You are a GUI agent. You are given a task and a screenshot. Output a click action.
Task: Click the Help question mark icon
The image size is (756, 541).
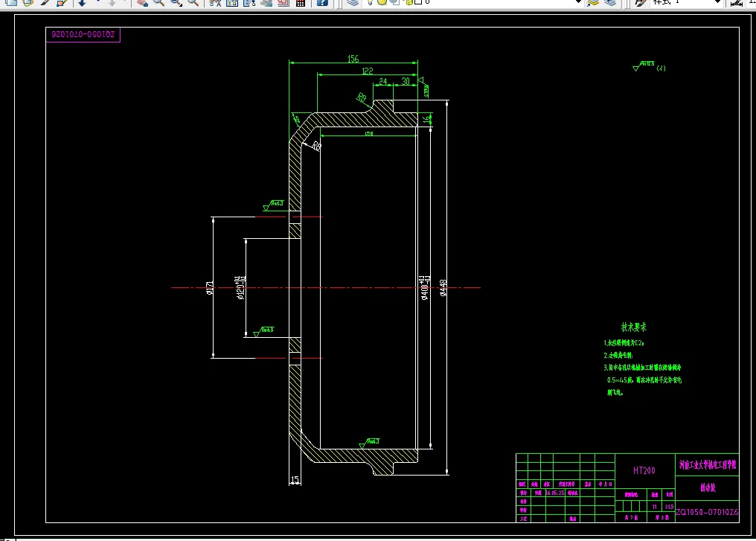322,2
